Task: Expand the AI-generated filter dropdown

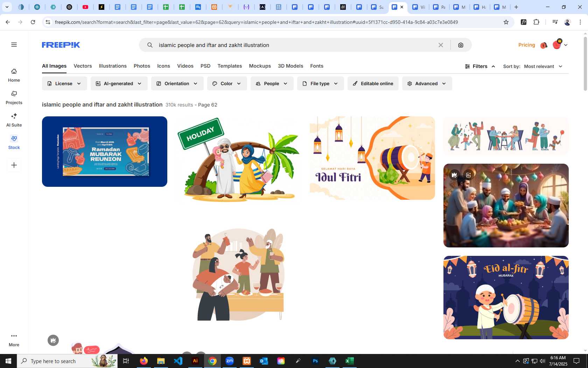Action: click(119, 83)
